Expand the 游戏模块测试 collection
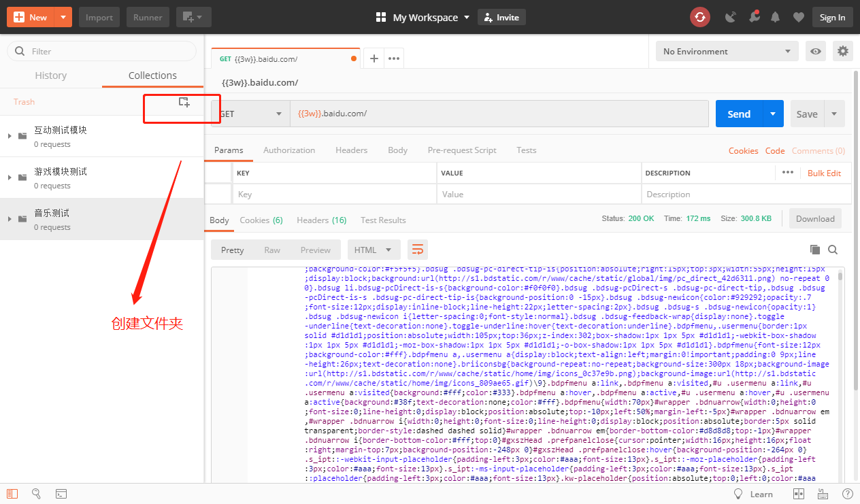 (x=10, y=178)
